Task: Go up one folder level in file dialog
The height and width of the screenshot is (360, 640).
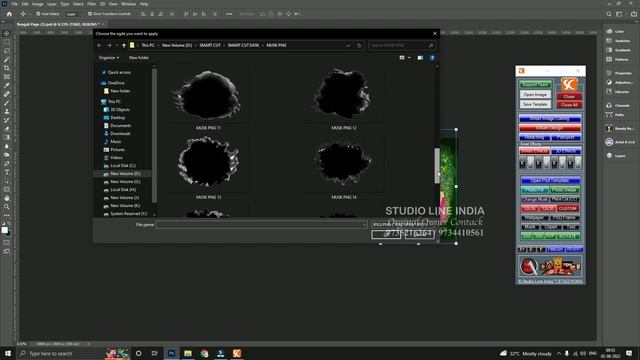Action: (124, 45)
